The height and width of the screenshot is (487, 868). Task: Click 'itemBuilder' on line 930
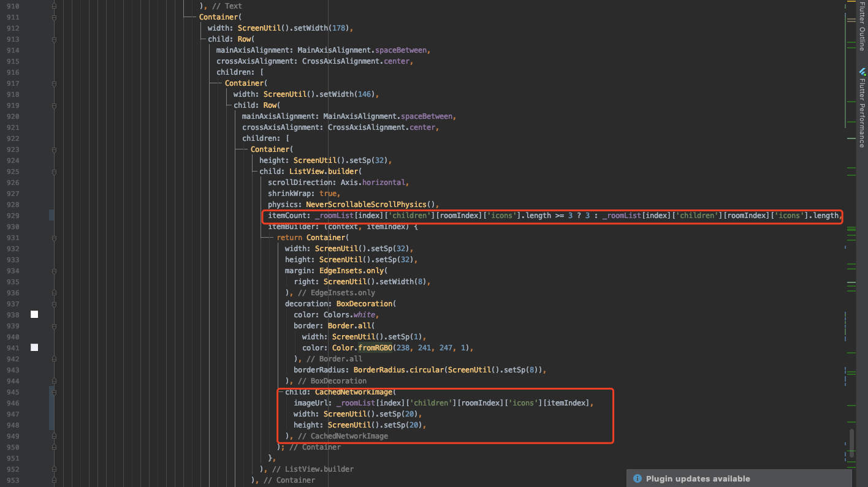pos(291,227)
